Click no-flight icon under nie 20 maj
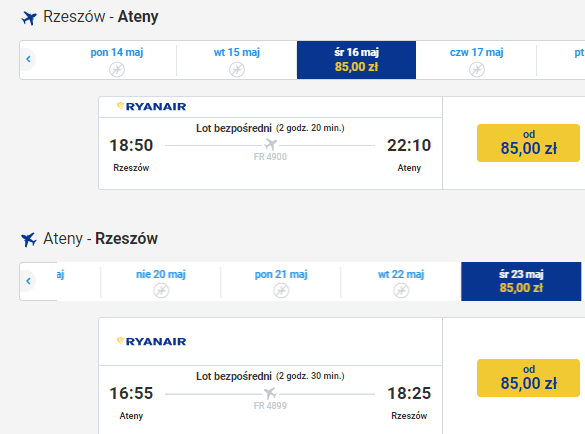This screenshot has height=434, width=585. (161, 290)
